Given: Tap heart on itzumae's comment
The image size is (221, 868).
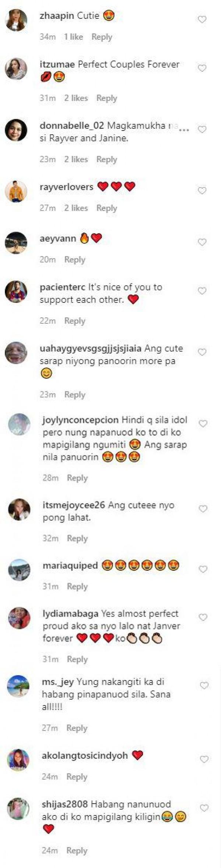Looking at the screenshot, I should [x=202, y=68].
